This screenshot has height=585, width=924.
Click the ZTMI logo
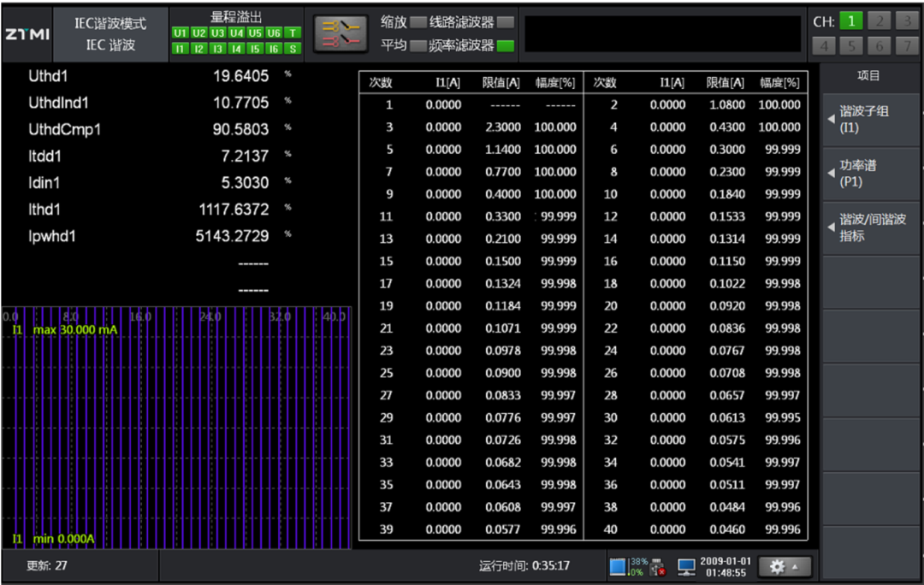tap(27, 35)
